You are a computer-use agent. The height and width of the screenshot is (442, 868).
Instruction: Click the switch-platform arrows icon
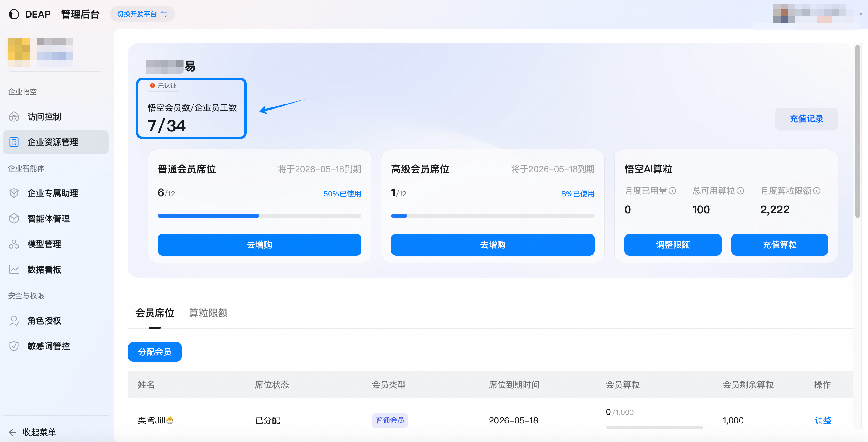tap(164, 14)
